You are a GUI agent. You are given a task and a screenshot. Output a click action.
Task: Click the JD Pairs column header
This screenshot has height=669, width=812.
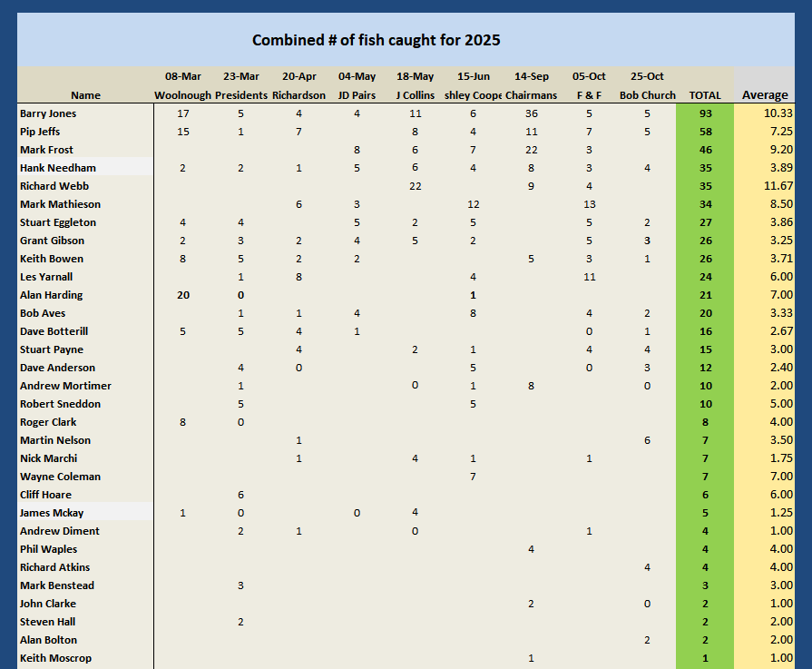pos(357,95)
